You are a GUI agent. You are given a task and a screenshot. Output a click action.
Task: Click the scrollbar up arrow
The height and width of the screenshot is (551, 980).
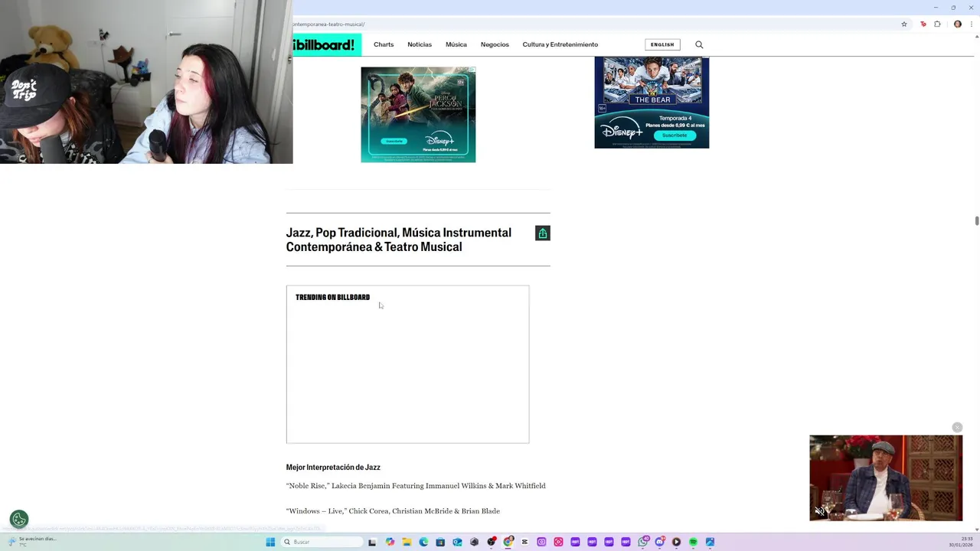(x=977, y=36)
